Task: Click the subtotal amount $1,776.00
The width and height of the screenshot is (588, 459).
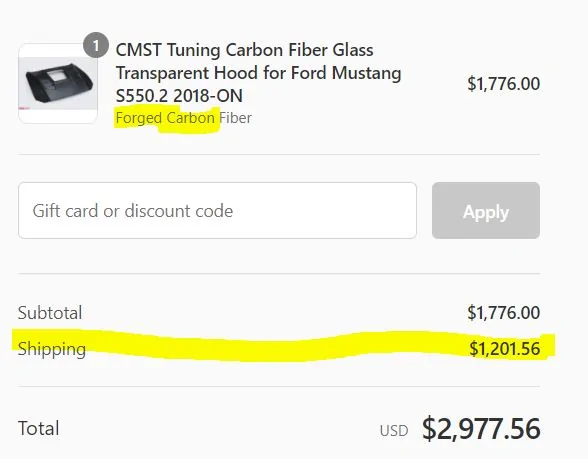Action: point(503,312)
